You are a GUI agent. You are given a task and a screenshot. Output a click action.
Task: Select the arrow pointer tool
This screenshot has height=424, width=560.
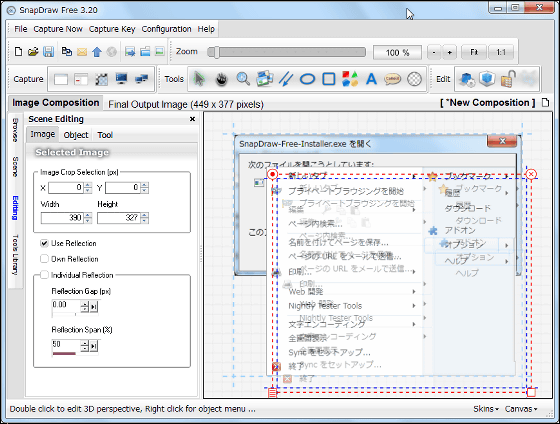tap(199, 79)
